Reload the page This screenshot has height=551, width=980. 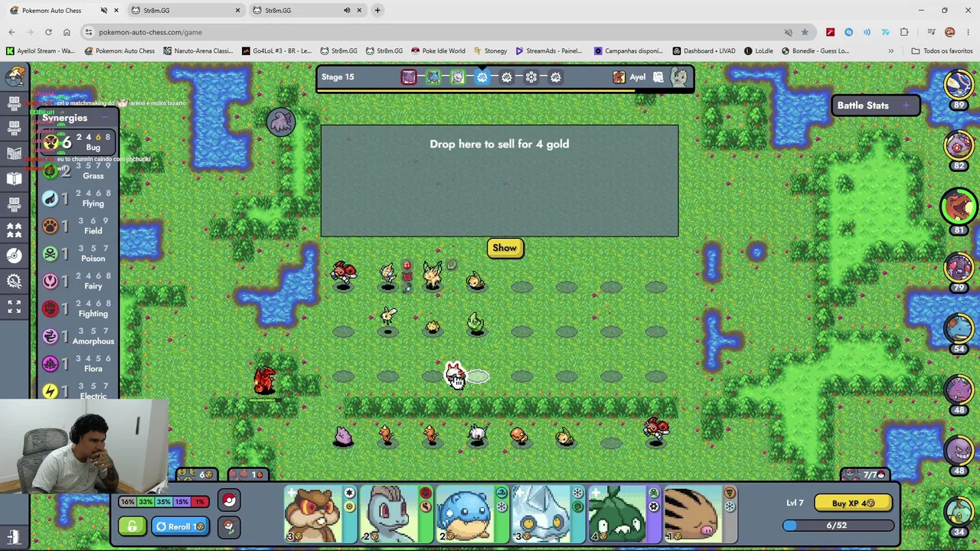(48, 32)
